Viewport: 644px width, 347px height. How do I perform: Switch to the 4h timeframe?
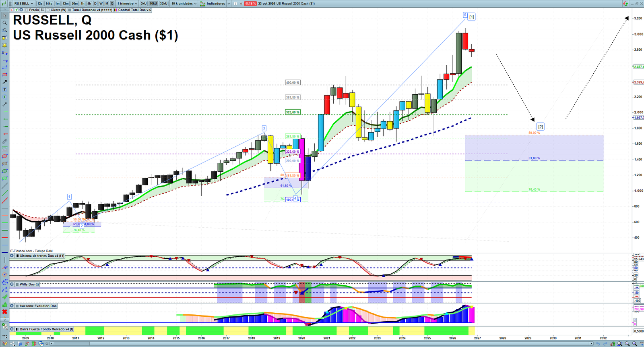point(89,3)
